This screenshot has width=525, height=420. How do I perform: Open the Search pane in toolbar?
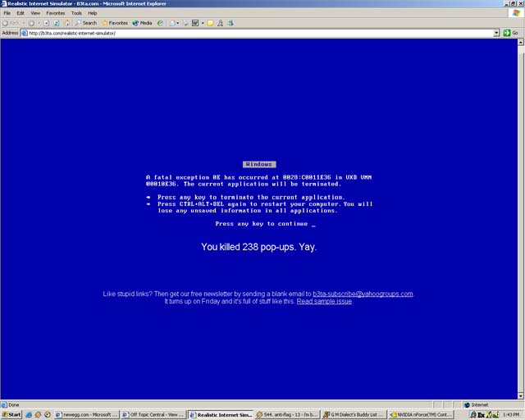pyautogui.click(x=86, y=23)
